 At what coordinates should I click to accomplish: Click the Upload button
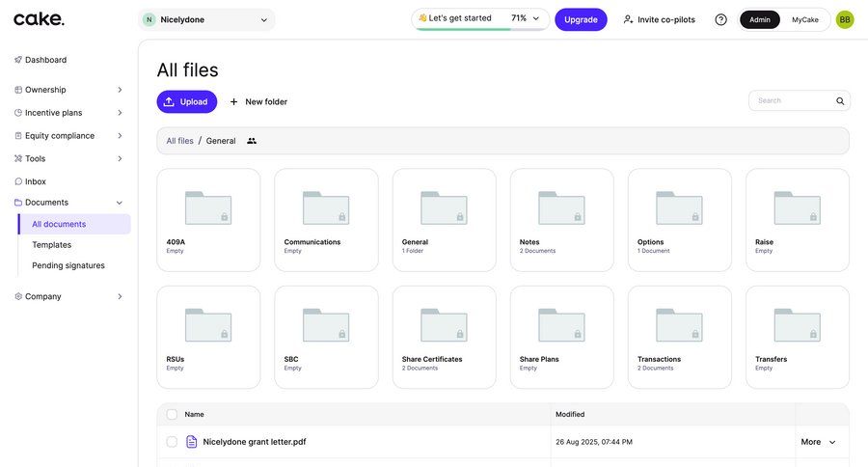[186, 102]
